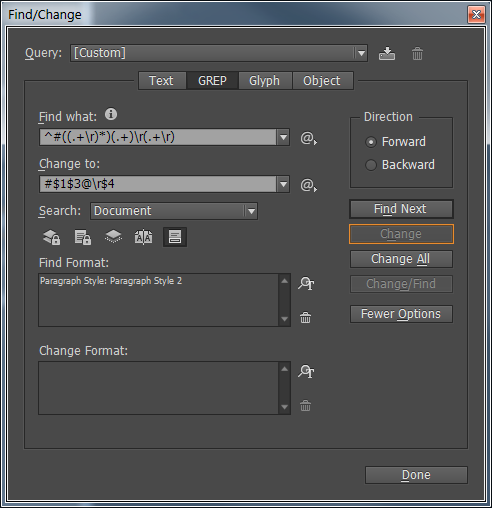Click the Save Query icon
The width and height of the screenshot is (492, 508).
coord(387,53)
